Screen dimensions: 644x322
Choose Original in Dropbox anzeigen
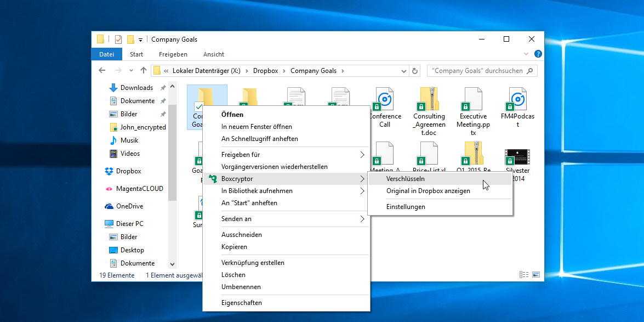(440, 191)
